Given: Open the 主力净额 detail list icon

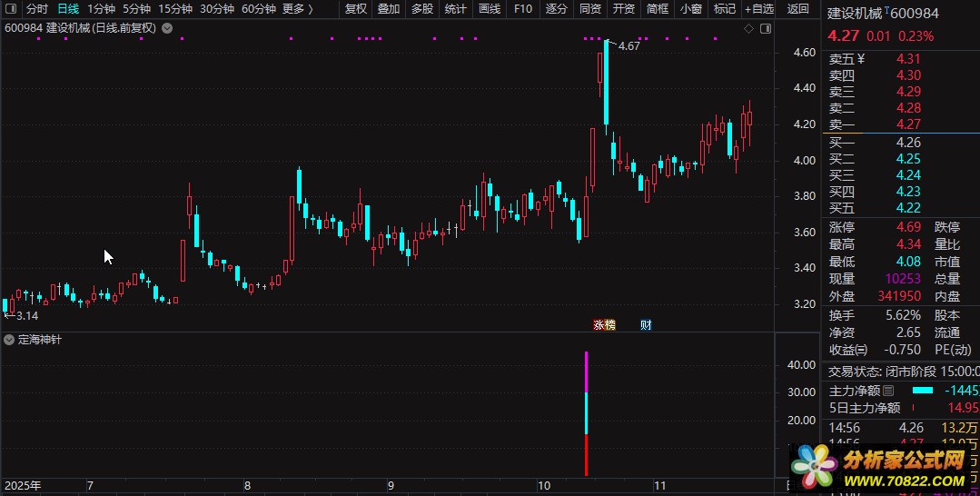Looking at the screenshot, I should coord(888,391).
